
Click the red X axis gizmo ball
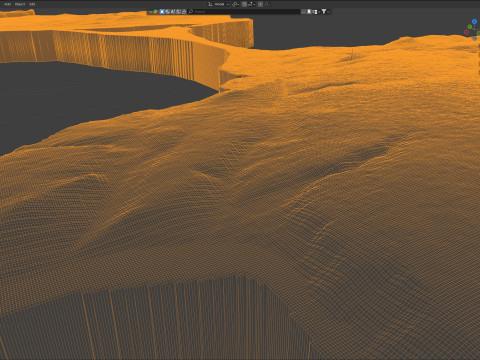467,32
